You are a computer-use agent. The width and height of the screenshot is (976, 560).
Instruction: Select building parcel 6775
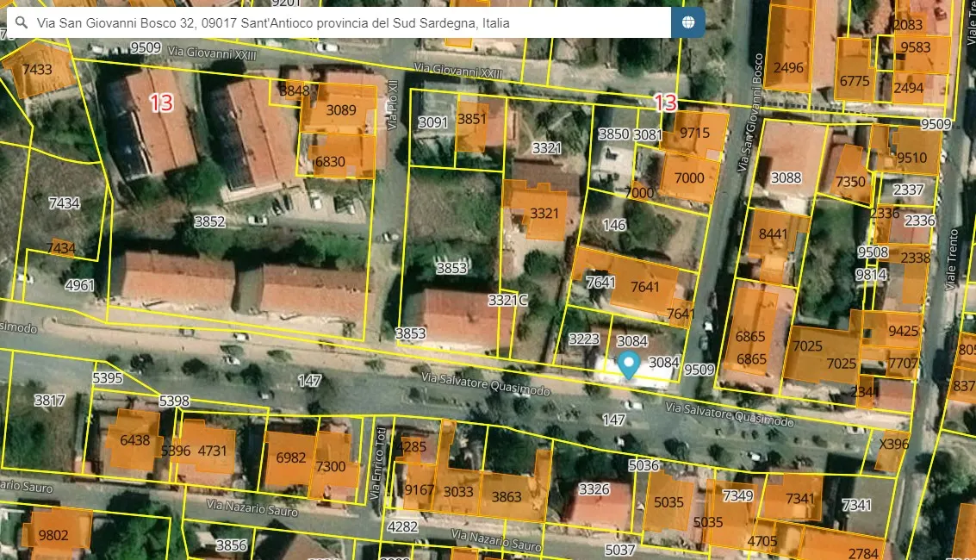(x=855, y=70)
